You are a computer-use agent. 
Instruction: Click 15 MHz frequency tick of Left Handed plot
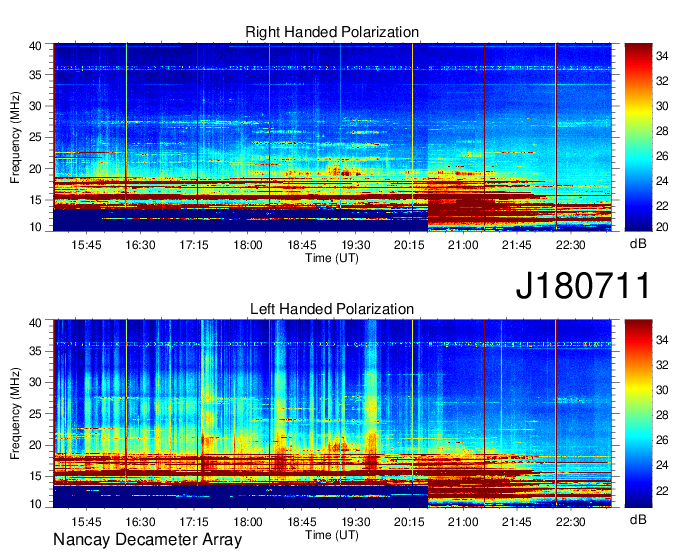pos(35,476)
